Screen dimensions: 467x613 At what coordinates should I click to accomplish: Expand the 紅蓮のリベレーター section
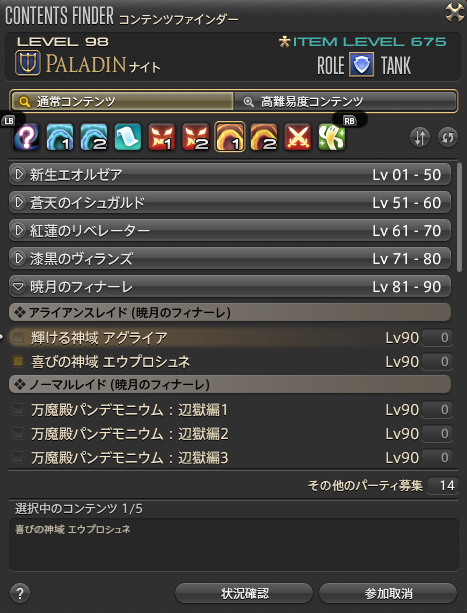click(x=230, y=231)
